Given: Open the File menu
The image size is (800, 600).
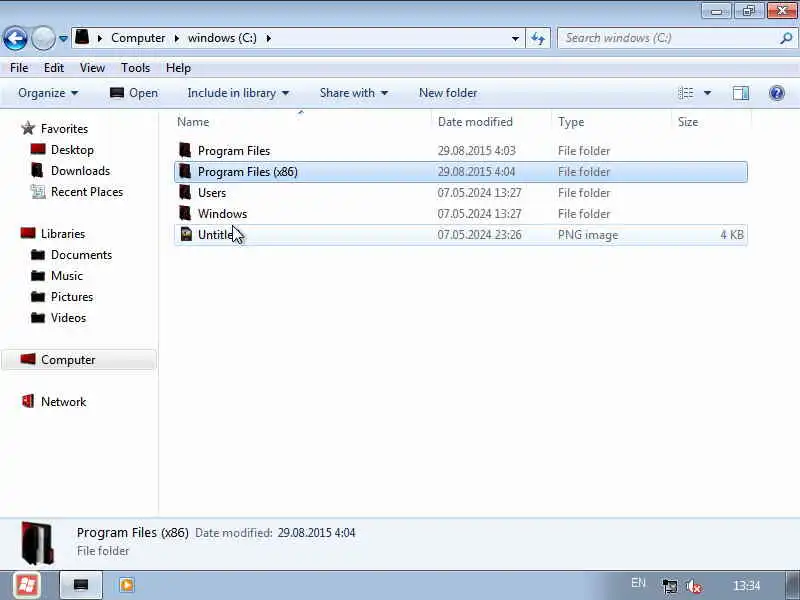Looking at the screenshot, I should click(x=19, y=68).
